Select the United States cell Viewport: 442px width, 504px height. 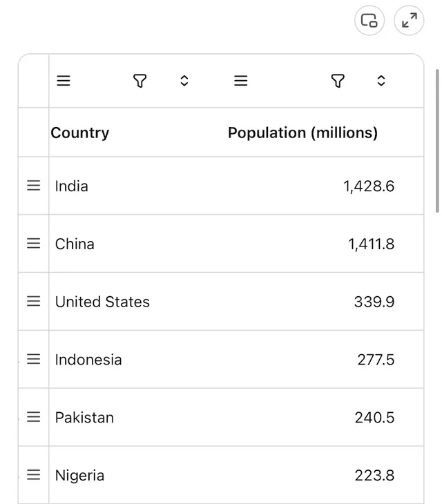coord(102,302)
